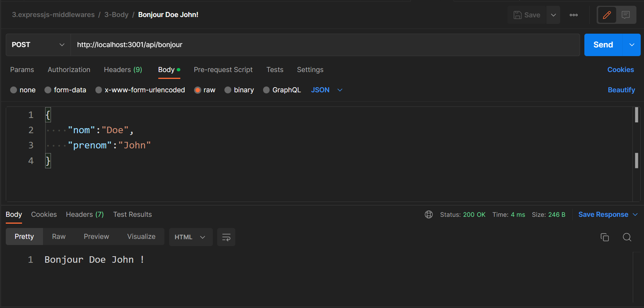Screen dimensions: 644x308
Task: Click the response text Bonjour Doe John !
Action: 94,260
